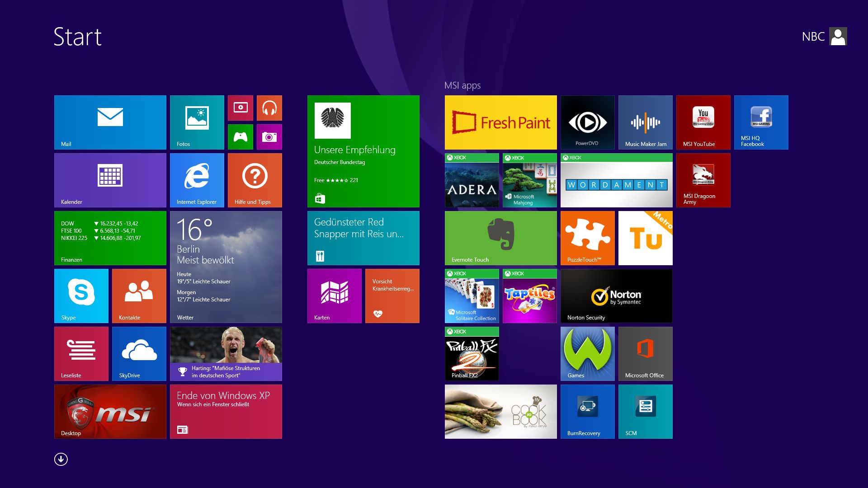868x488 pixels.
Task: Open the small Music headphones tile
Action: click(x=269, y=108)
